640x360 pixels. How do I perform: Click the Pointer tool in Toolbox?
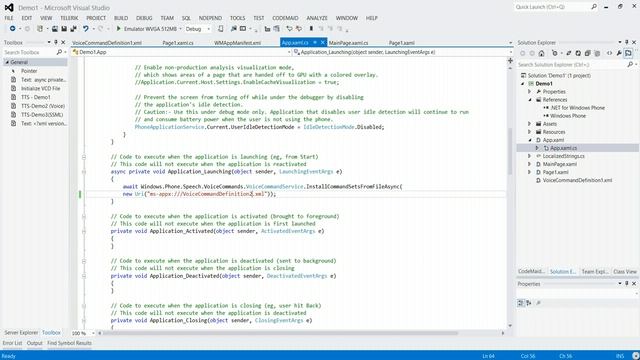point(29,71)
